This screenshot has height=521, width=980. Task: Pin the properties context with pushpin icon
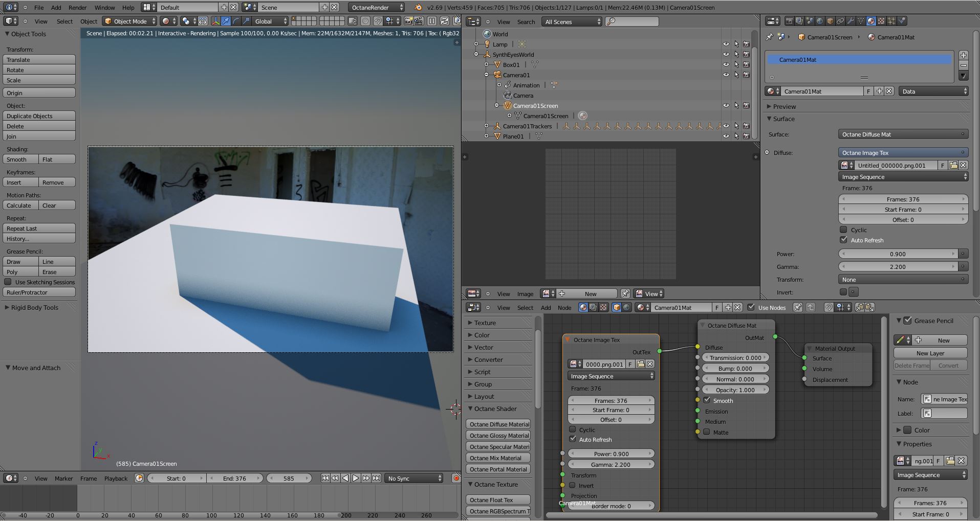[x=769, y=37]
